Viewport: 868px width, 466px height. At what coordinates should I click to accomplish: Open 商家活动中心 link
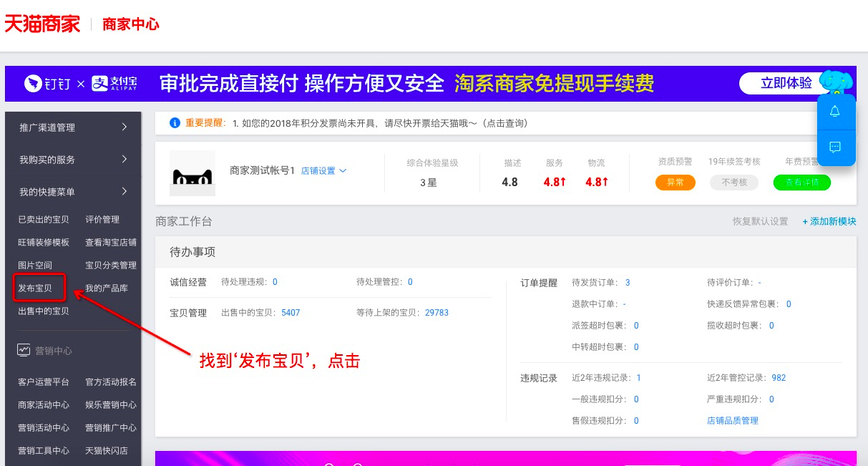coord(44,405)
